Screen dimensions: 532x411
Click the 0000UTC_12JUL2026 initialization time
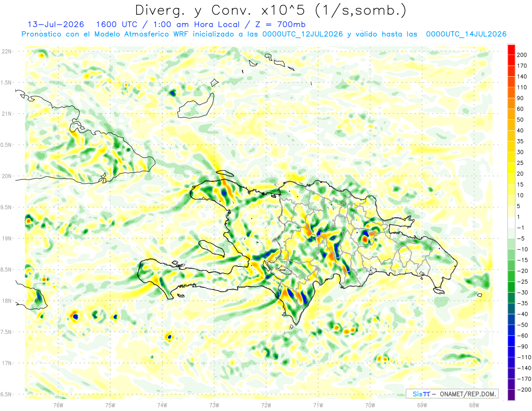click(303, 34)
